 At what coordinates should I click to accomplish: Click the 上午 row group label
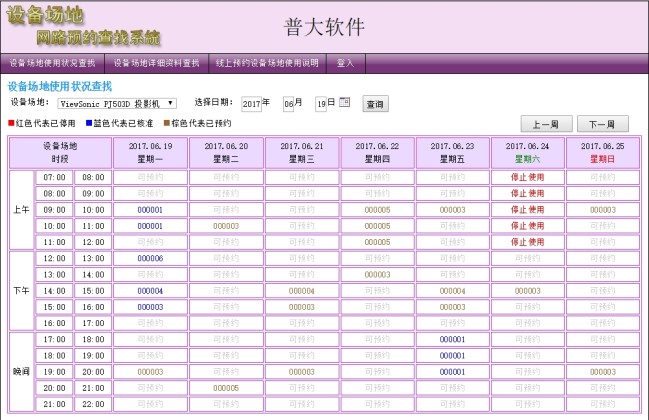[21, 210]
